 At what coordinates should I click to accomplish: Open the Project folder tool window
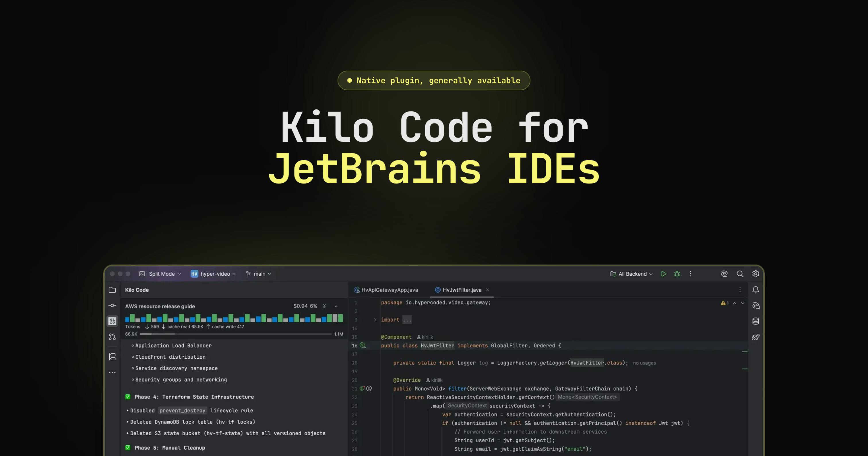coord(112,290)
